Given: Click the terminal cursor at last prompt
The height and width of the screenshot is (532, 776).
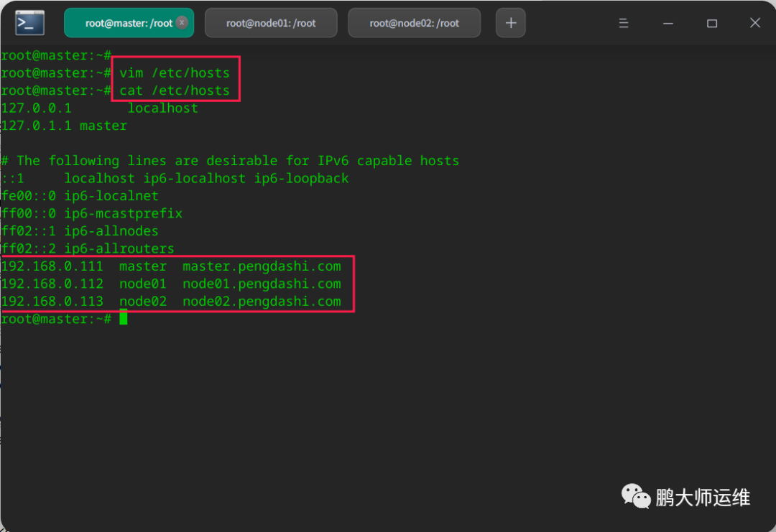Looking at the screenshot, I should point(124,317).
